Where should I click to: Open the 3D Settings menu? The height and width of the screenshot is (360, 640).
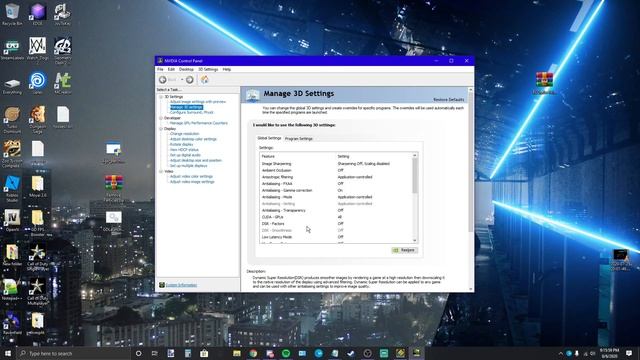click(208, 69)
